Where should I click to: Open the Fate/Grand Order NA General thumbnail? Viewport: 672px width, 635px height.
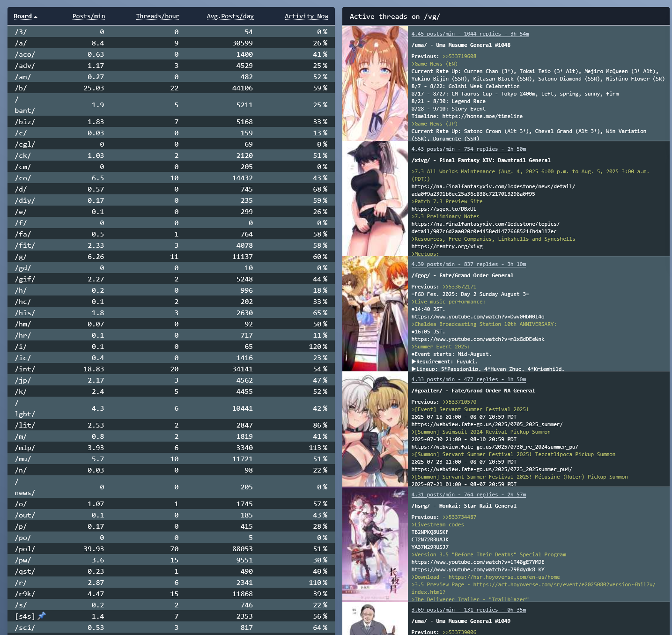[x=375, y=429]
